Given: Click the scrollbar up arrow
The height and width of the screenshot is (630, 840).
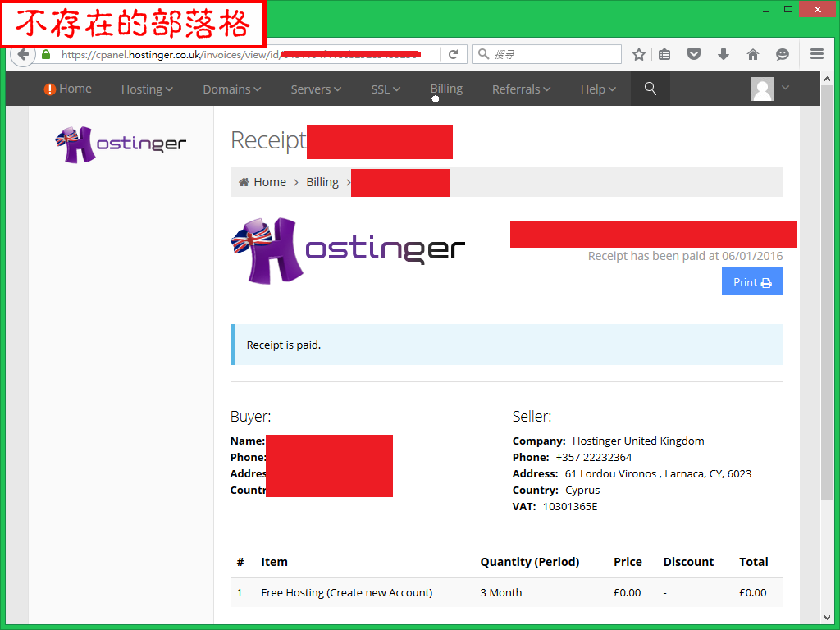Looking at the screenshot, I should click(x=827, y=79).
